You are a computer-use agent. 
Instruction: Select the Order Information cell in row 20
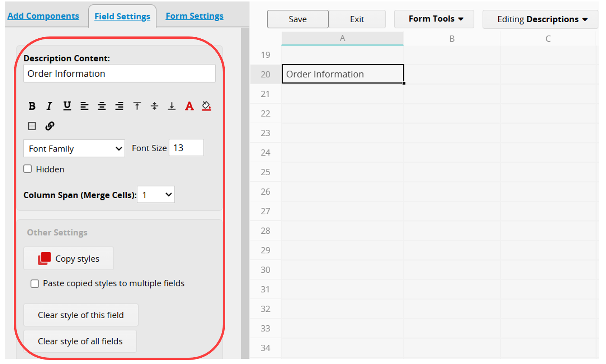click(x=343, y=74)
